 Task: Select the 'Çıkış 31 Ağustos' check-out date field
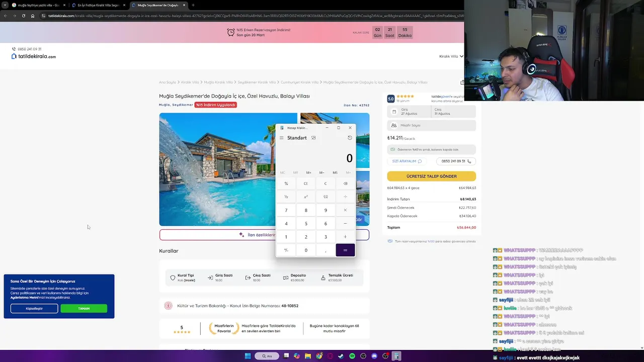[x=453, y=111]
